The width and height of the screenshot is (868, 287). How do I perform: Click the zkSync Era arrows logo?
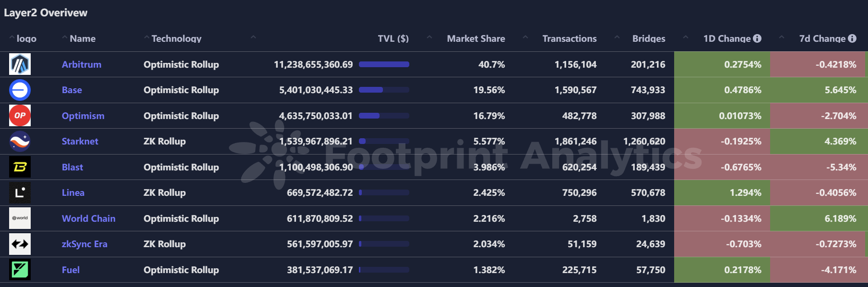19,244
